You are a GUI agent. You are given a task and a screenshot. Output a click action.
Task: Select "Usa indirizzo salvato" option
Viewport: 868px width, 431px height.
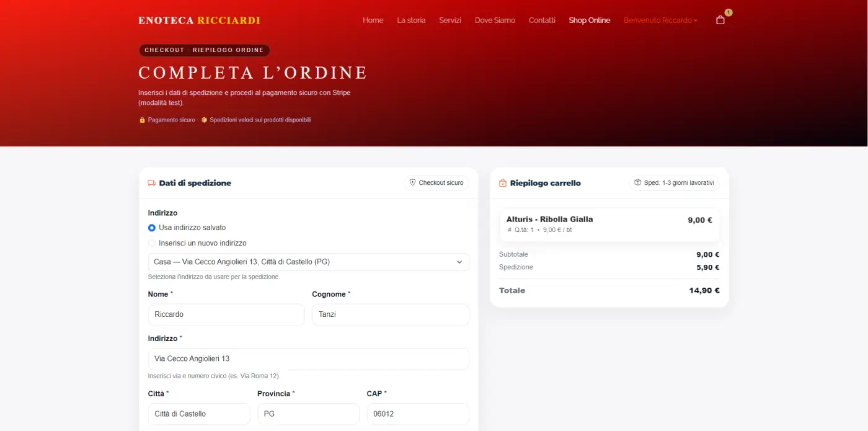click(152, 228)
